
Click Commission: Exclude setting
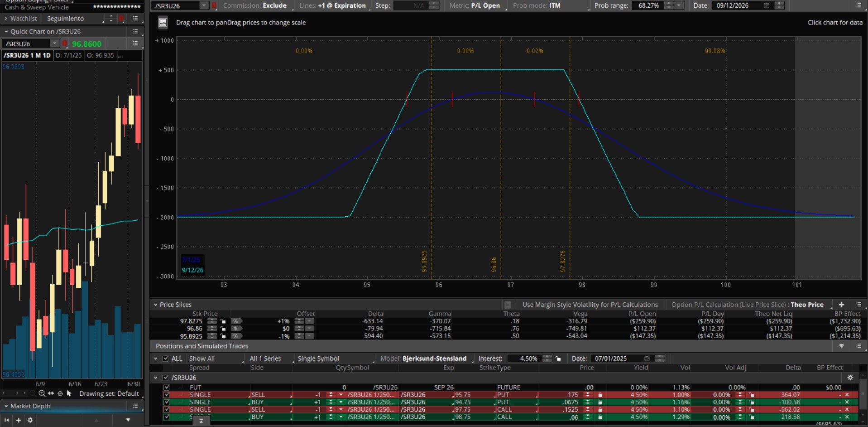pos(254,5)
